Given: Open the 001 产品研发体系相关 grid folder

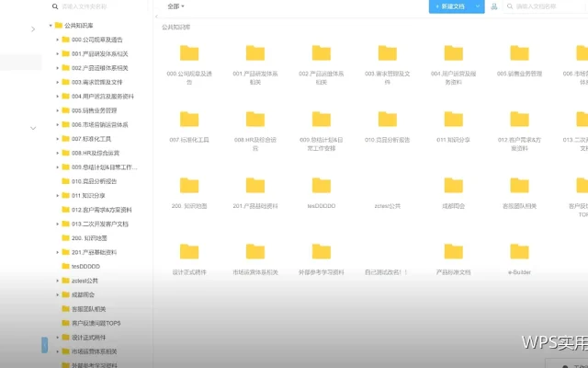Looking at the screenshot, I should coord(255,53).
